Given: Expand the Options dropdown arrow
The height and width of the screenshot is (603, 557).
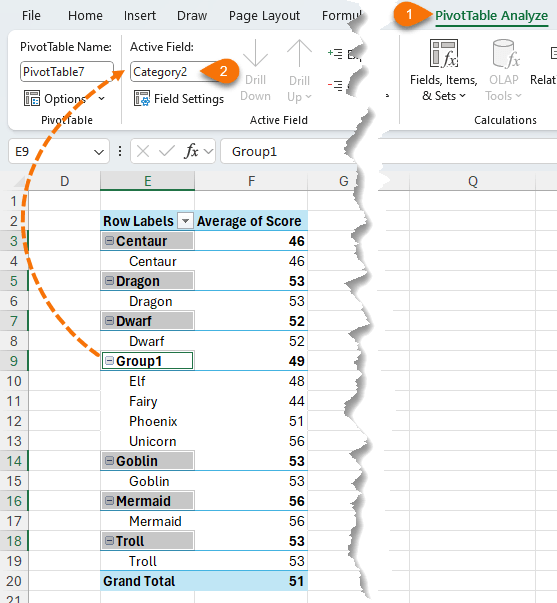Looking at the screenshot, I should (101, 99).
